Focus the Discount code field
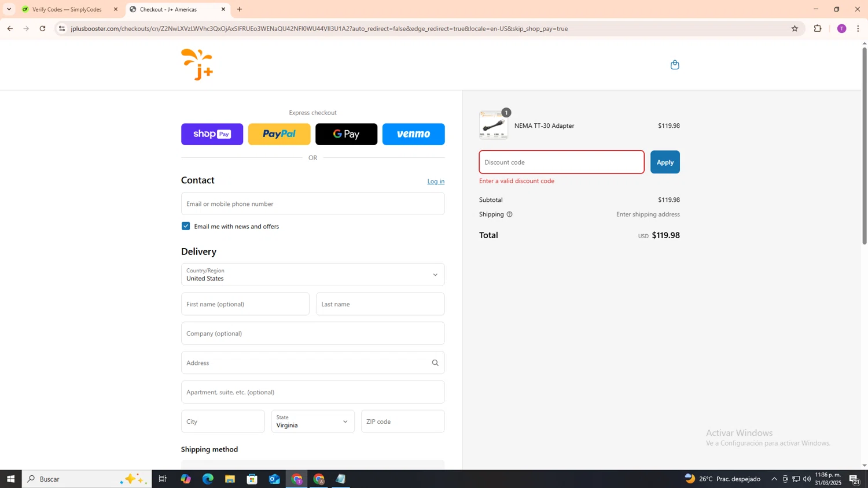This screenshot has width=868, height=488. pyautogui.click(x=561, y=162)
